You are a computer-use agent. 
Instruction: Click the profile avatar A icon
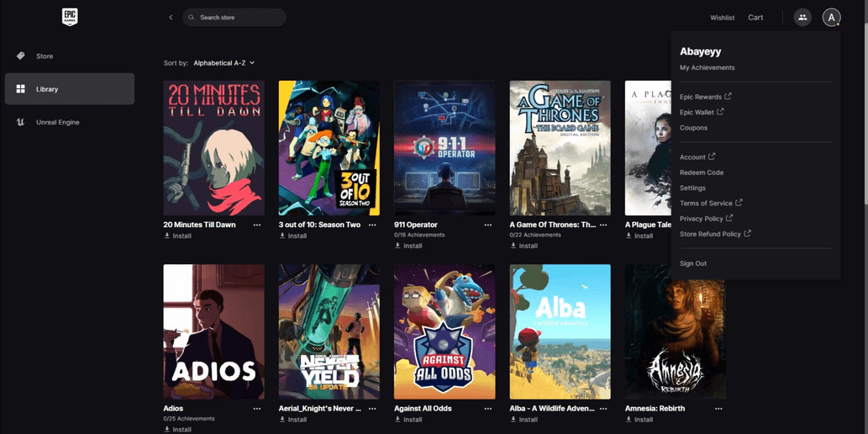click(x=831, y=17)
